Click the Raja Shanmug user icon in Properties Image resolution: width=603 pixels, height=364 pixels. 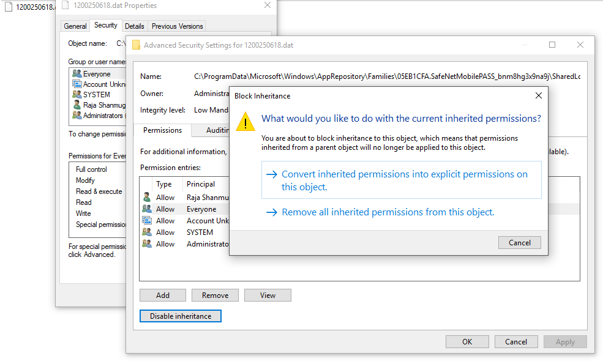click(77, 105)
